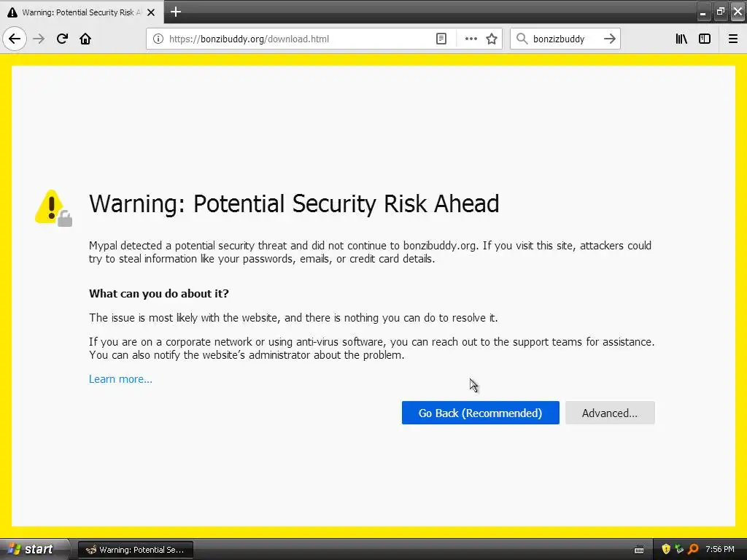Screen dimensions: 747x560
Task: Toggle Reader View icon in address bar
Action: 441,39
